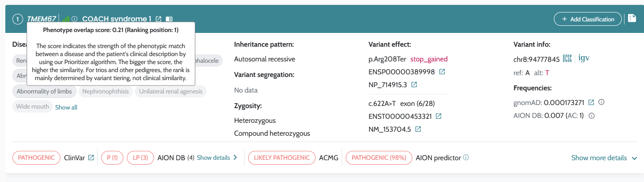Expand Show more details section
Image resolution: width=644 pixels, height=182 pixels.
click(604, 158)
